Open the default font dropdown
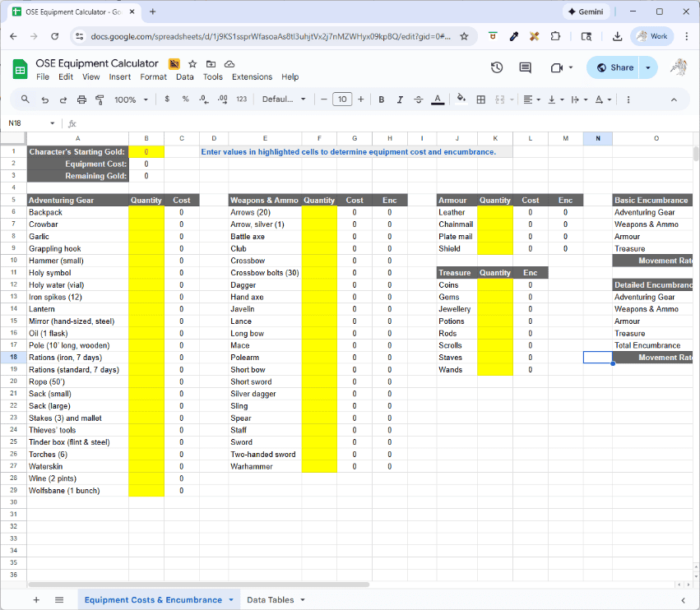 pyautogui.click(x=284, y=99)
